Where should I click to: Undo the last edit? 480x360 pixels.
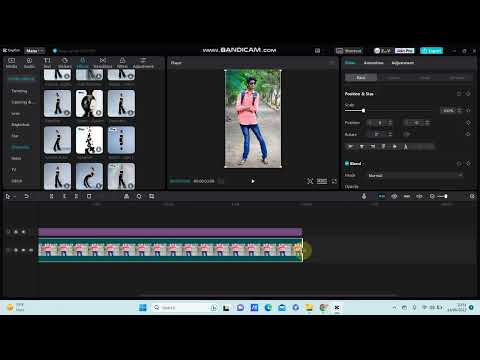pos(26,196)
